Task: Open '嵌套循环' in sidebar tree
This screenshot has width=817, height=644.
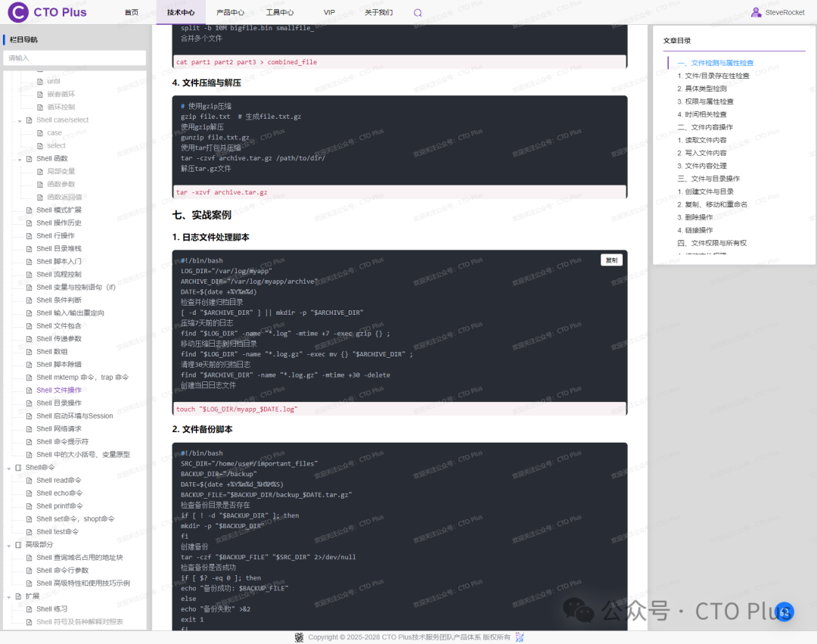Action: pyautogui.click(x=61, y=95)
